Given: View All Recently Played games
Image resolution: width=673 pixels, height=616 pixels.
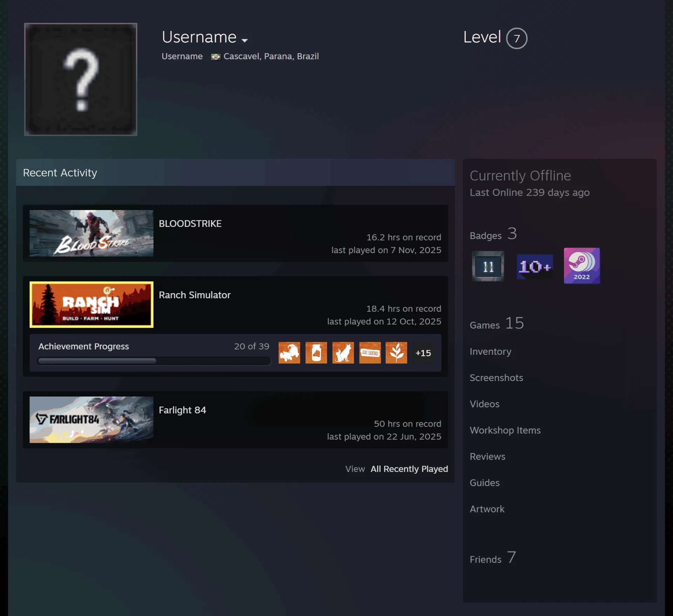Looking at the screenshot, I should [409, 469].
